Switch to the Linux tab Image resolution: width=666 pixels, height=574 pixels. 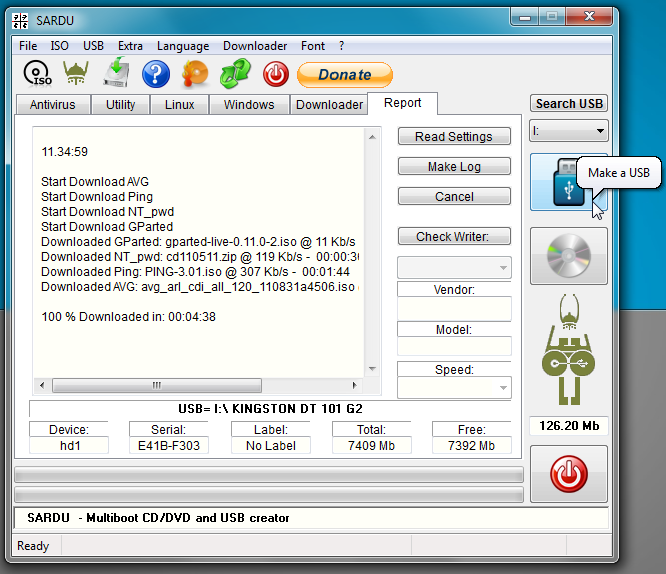180,105
